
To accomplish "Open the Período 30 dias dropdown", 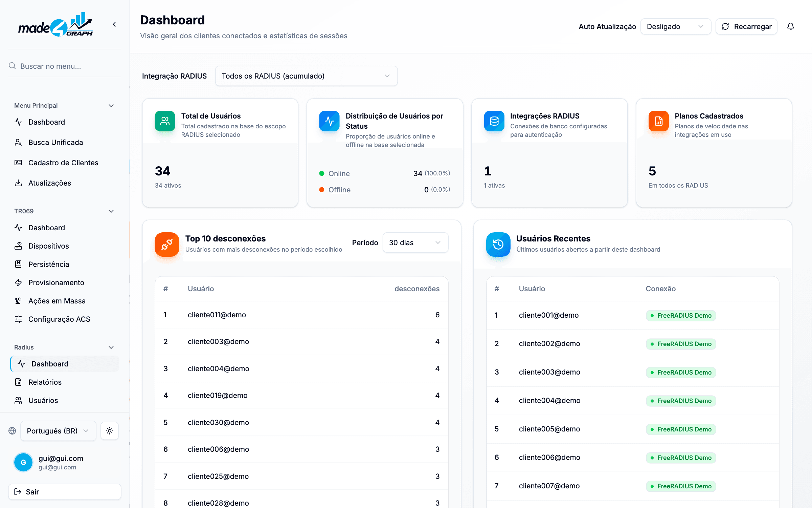I will pos(415,242).
